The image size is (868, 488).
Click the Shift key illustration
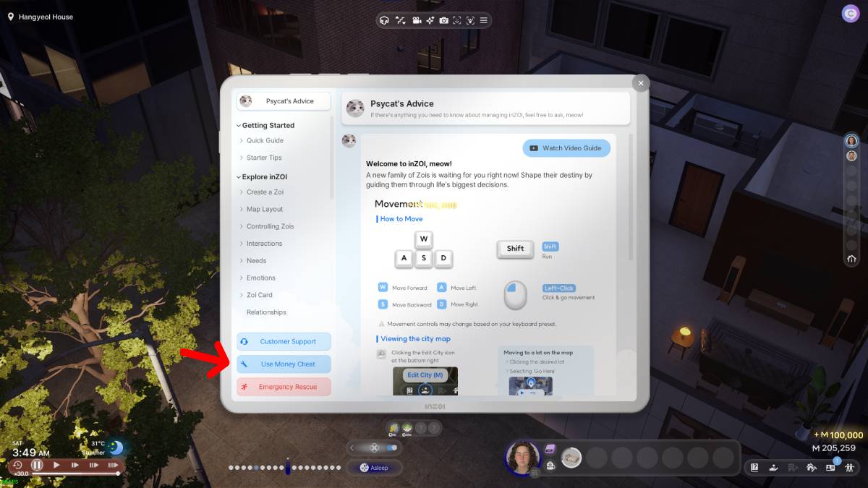515,249
